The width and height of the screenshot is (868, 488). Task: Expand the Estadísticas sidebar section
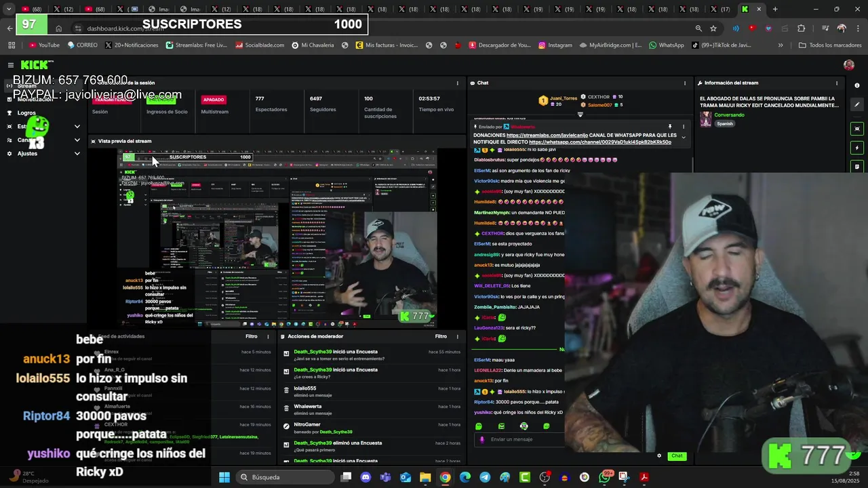77,127
